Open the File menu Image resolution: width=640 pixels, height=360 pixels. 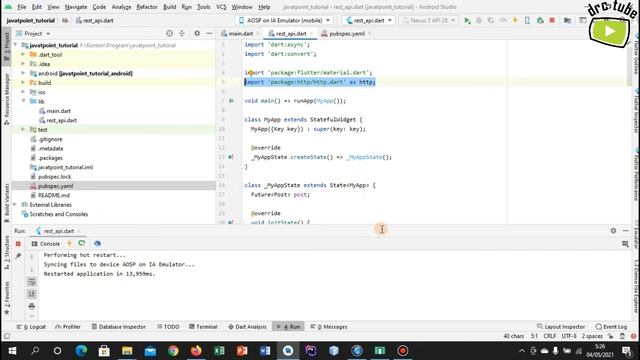[x=22, y=7]
